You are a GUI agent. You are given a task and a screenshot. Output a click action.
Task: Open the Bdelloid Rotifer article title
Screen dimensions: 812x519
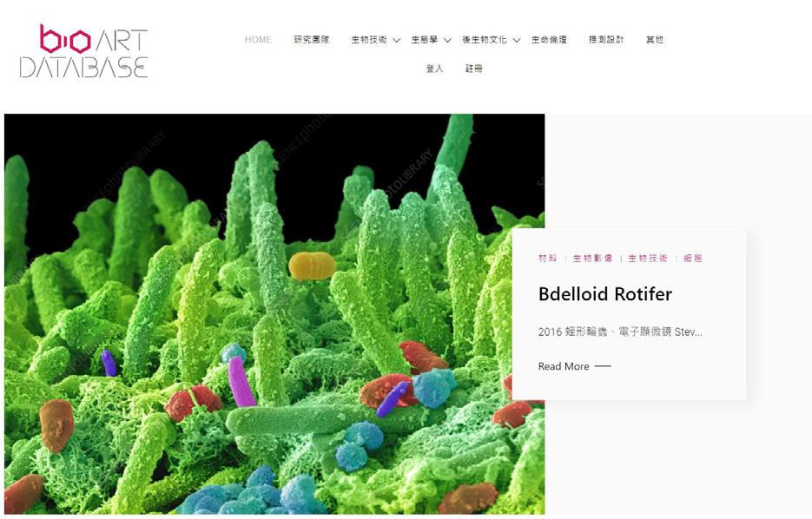(604, 294)
